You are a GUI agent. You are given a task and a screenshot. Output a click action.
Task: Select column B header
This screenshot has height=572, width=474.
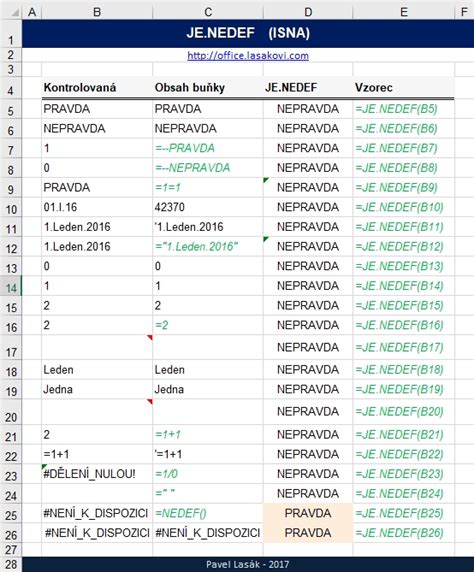(97, 12)
